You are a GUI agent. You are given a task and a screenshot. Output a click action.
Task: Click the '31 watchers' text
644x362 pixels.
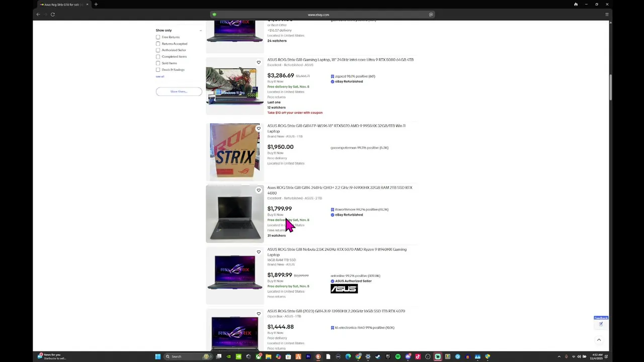[276, 236]
